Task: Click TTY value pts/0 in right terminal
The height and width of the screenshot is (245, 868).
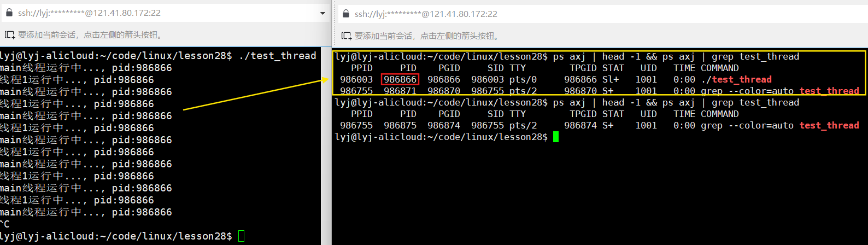Action: tap(523, 79)
